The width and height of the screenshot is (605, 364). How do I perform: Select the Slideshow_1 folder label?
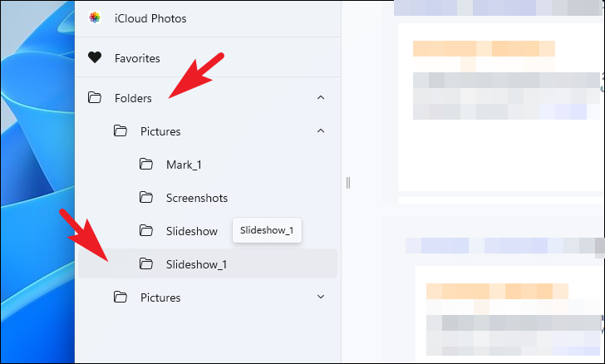[197, 264]
